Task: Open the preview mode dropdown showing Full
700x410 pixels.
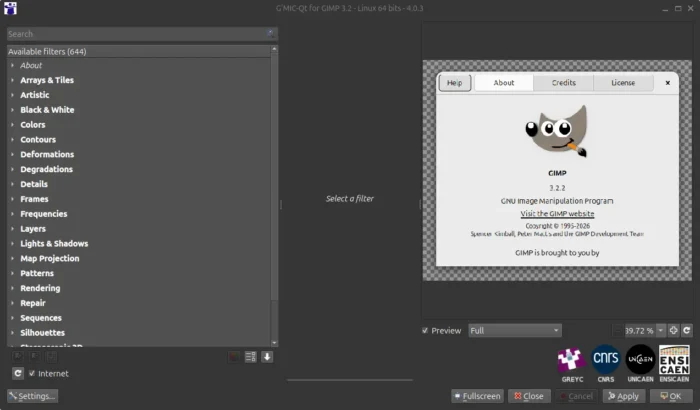Action: coord(515,331)
